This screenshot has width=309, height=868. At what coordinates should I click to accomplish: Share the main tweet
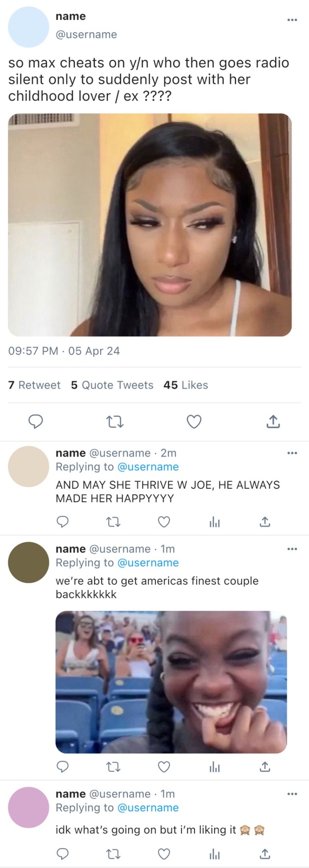[273, 422]
